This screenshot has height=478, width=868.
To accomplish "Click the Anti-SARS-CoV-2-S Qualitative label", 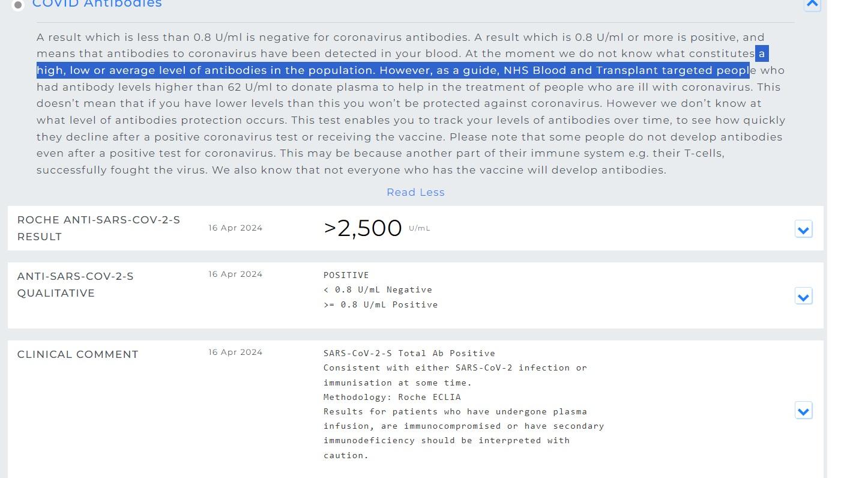I will (75, 285).
